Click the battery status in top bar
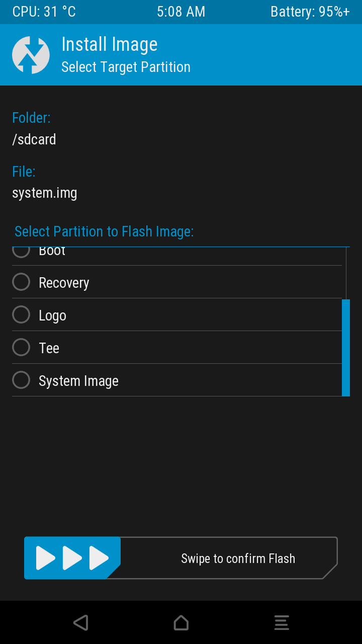 [310, 12]
